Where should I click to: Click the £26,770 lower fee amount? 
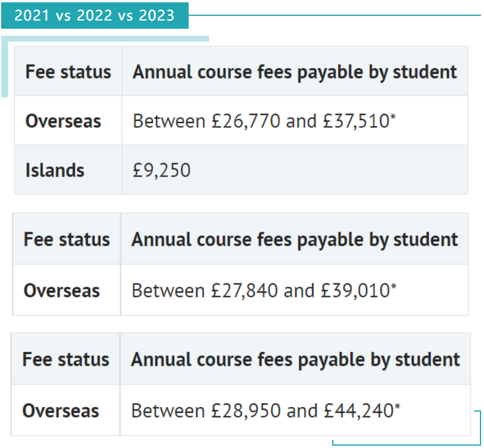click(x=245, y=121)
